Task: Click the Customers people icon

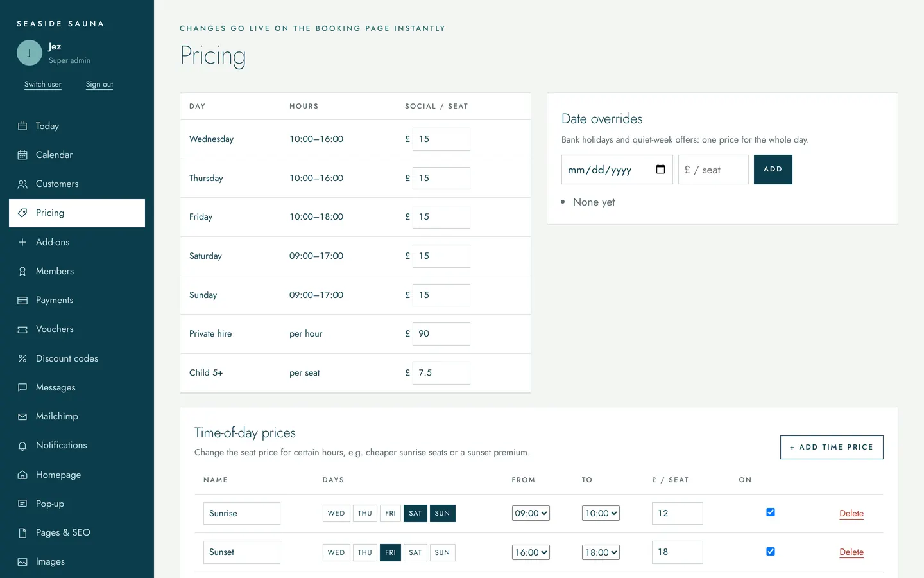Action: [22, 184]
